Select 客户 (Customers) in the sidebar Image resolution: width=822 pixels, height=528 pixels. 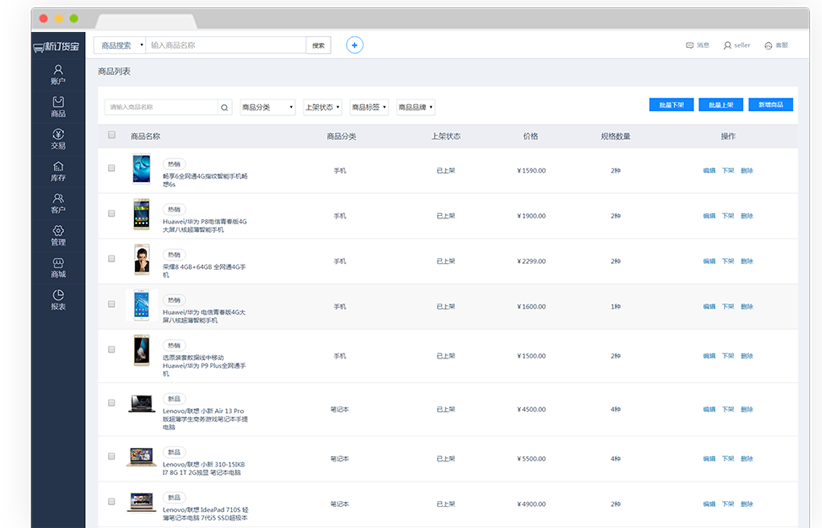pyautogui.click(x=58, y=203)
